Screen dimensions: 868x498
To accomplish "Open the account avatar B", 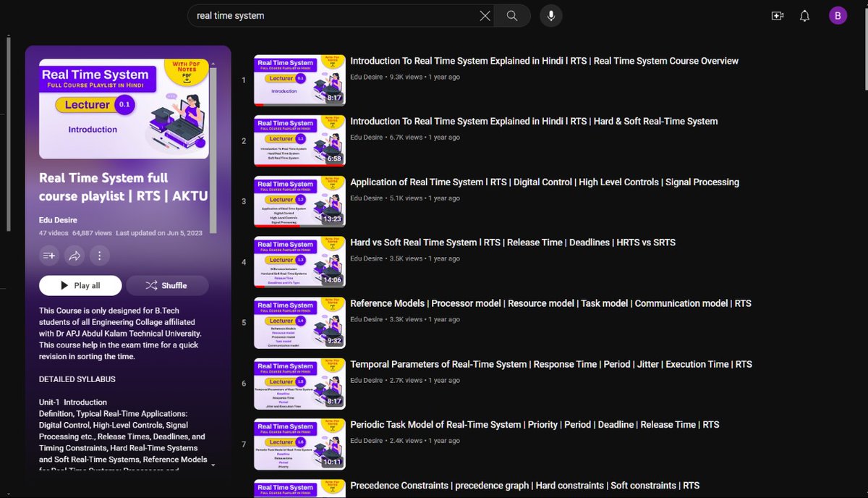I will point(838,16).
